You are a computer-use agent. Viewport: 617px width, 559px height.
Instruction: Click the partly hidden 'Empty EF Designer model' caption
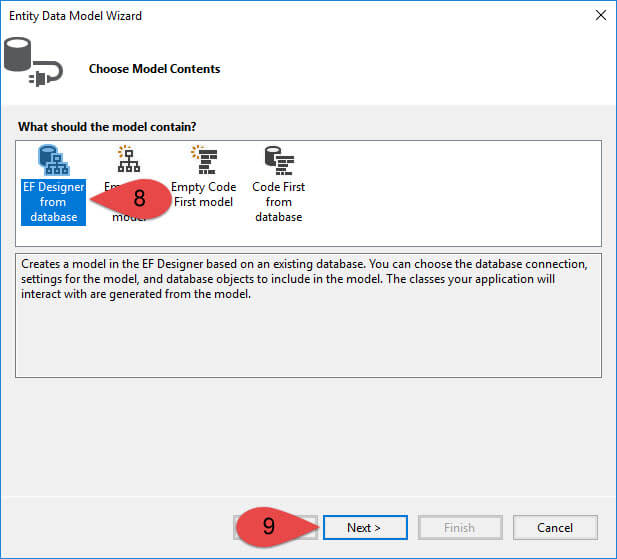[x=115, y=186]
